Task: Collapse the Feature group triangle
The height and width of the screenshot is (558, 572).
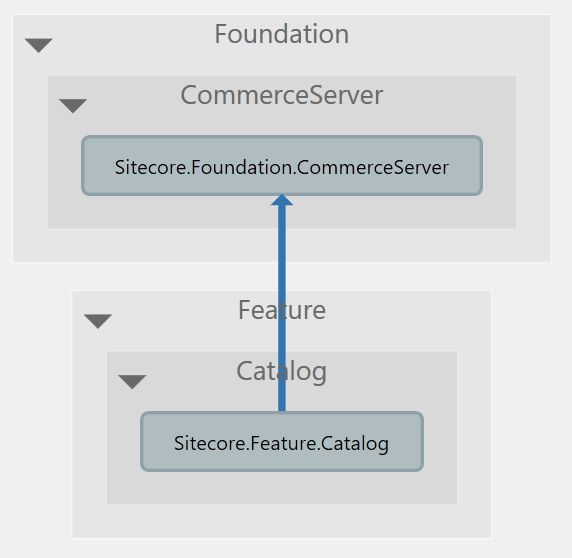Action: [98, 321]
